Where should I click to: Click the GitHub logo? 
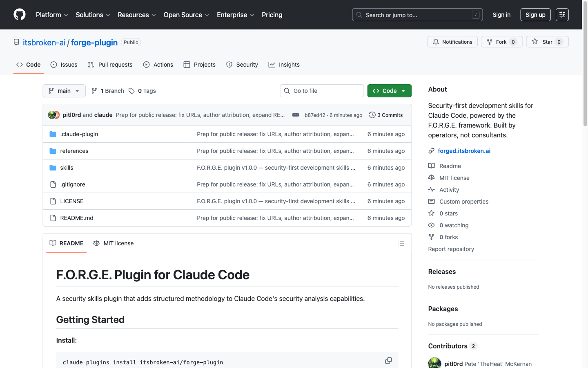[x=19, y=14]
